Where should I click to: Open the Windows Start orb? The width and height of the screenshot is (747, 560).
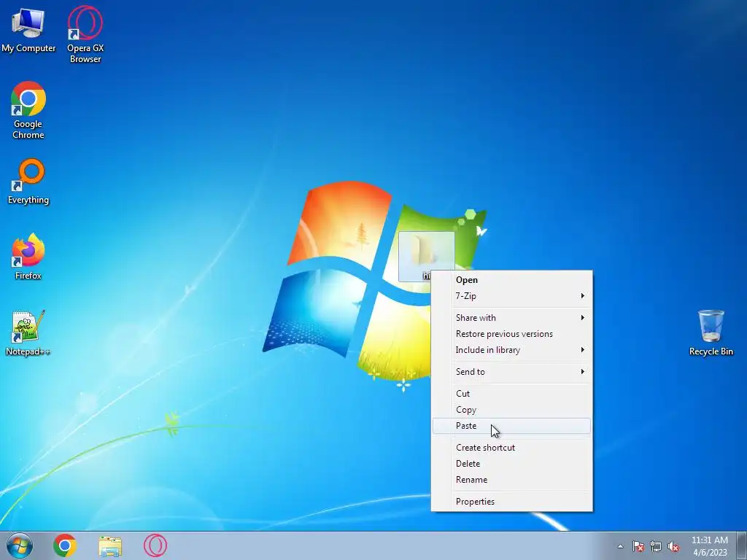click(20, 545)
